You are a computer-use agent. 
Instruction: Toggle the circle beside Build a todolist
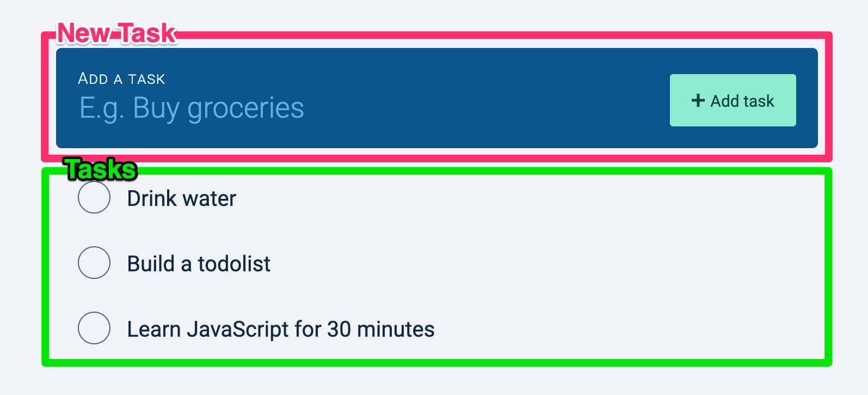click(94, 263)
